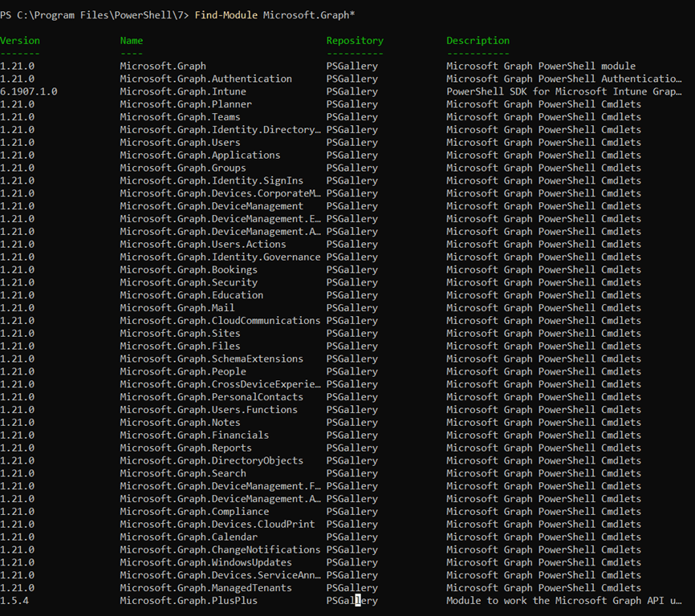This screenshot has height=616, width=695.
Task: Click version 1.5.4 in PlusPlus row
Action: tap(14, 601)
